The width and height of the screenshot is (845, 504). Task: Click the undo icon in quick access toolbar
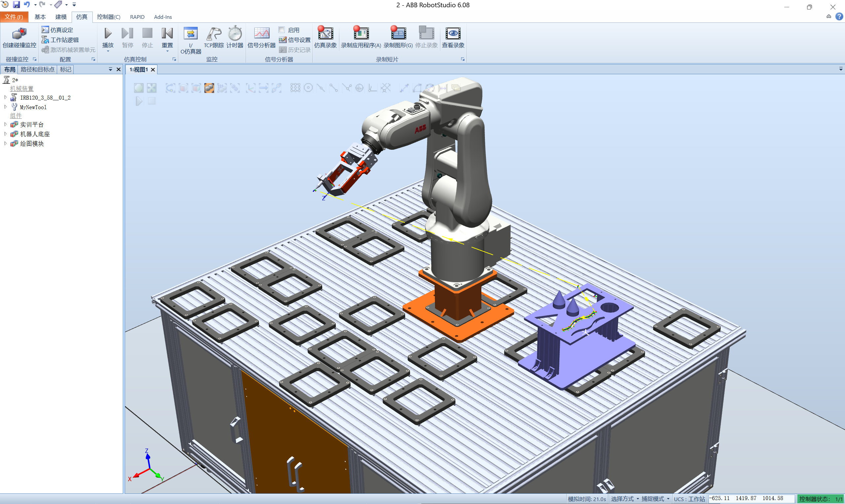coord(26,5)
